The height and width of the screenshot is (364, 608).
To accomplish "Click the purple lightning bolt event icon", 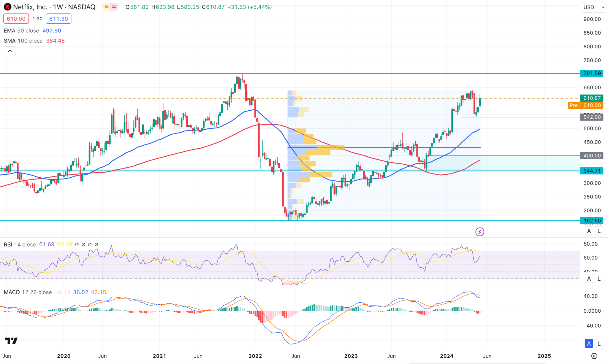I will (x=480, y=232).
